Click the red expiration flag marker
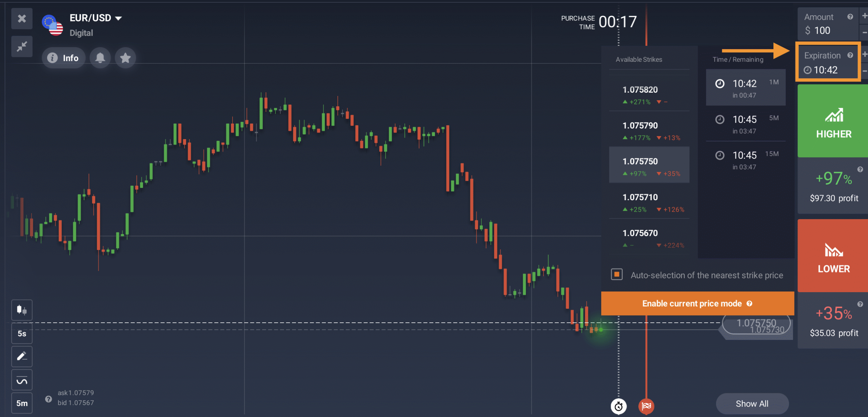The image size is (868, 417). [x=646, y=406]
